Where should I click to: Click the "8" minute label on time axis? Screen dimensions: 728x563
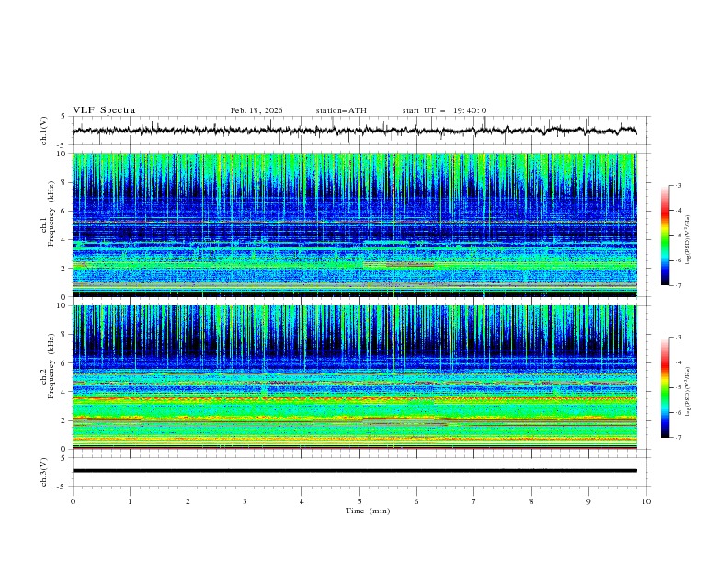(x=531, y=501)
